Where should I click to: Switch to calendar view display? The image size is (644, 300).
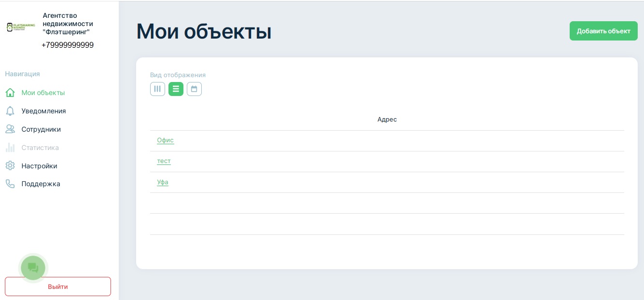[x=194, y=89]
